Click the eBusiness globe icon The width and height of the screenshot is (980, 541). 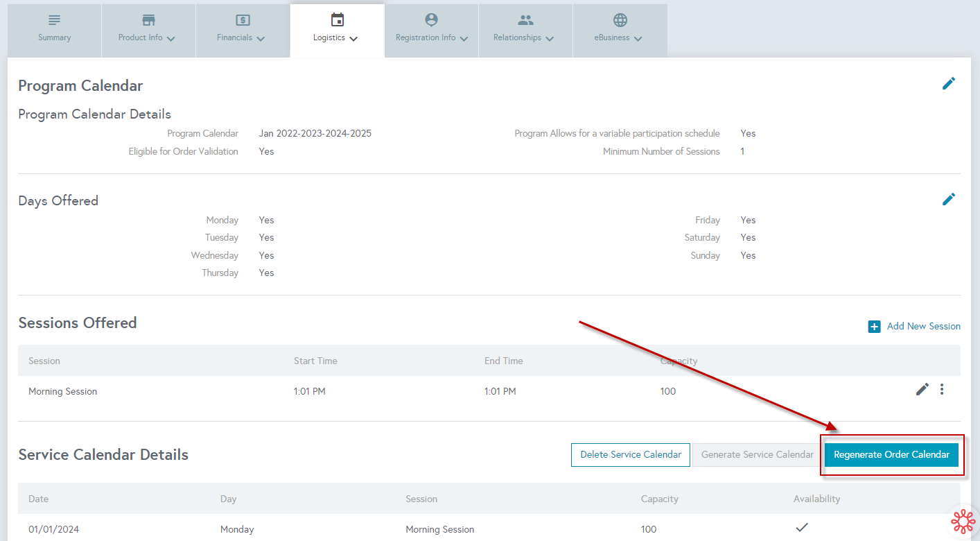coord(620,19)
